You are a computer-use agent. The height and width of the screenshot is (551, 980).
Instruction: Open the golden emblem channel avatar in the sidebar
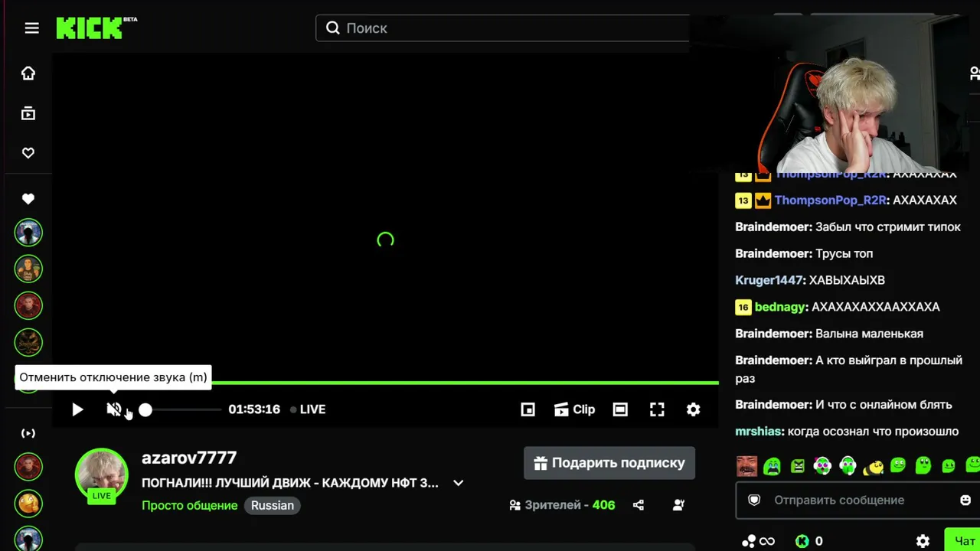click(28, 342)
